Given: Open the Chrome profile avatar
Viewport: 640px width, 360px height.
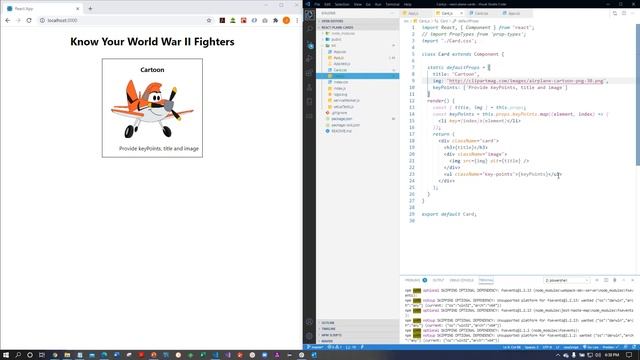Looking at the screenshot, I should tap(286, 20).
